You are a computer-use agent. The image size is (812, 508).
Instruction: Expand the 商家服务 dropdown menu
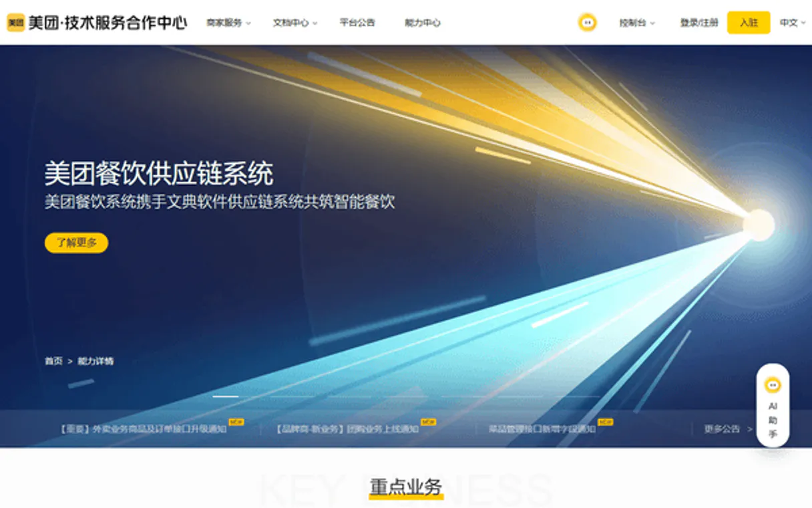[228, 23]
